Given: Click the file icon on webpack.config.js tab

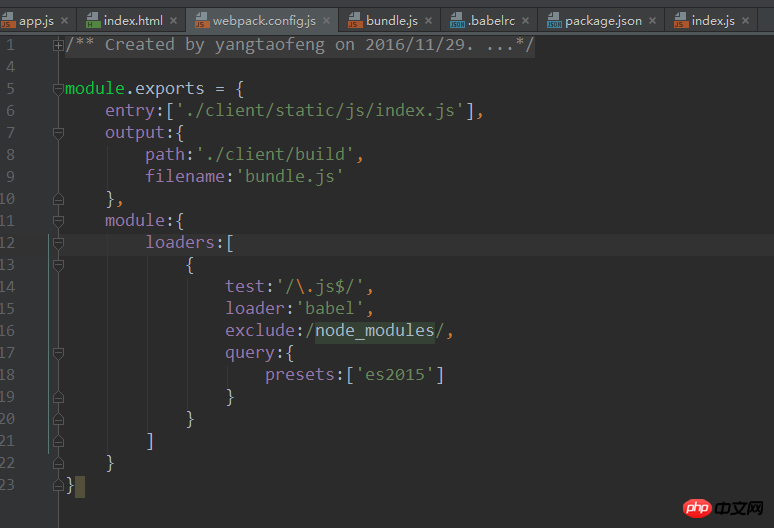Looking at the screenshot, I should click(x=201, y=20).
